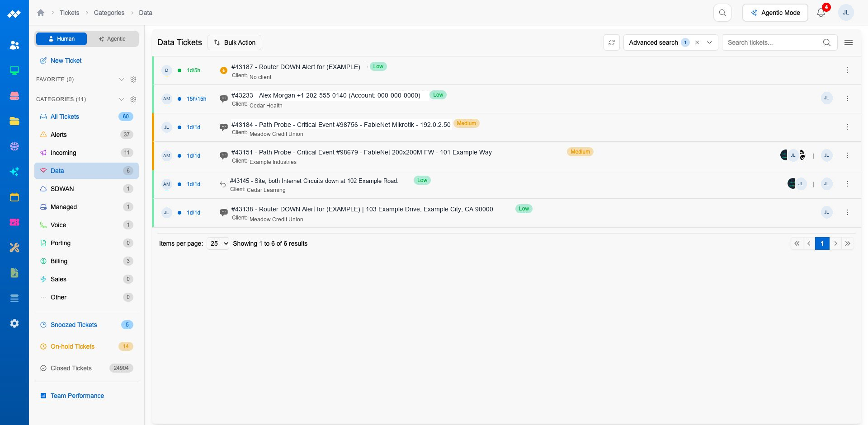Open the tools wrench icon in sidebar
This screenshot has height=425, width=868.
point(14,248)
